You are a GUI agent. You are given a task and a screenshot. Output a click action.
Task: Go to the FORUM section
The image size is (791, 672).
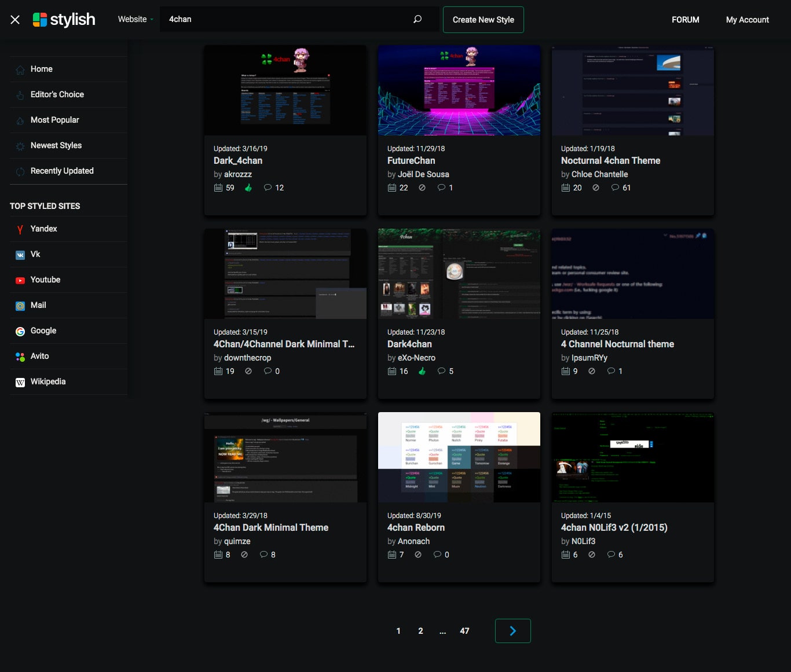click(685, 19)
